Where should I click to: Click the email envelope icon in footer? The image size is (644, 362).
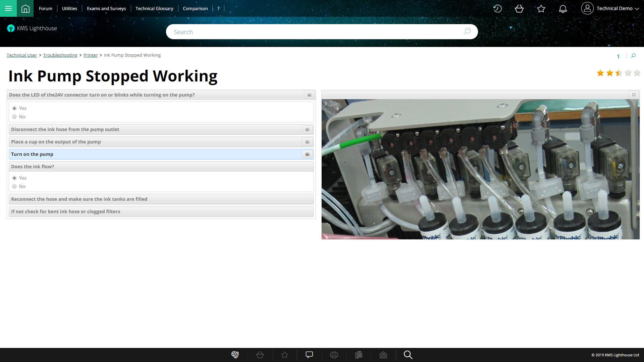(383, 355)
